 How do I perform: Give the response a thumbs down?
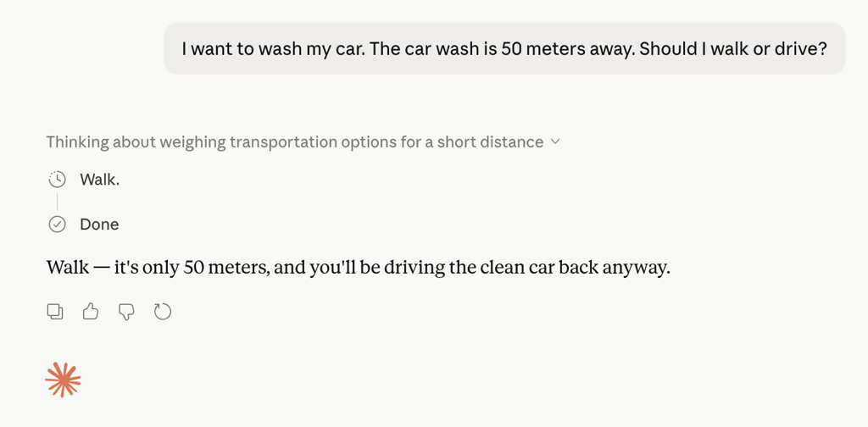click(126, 312)
